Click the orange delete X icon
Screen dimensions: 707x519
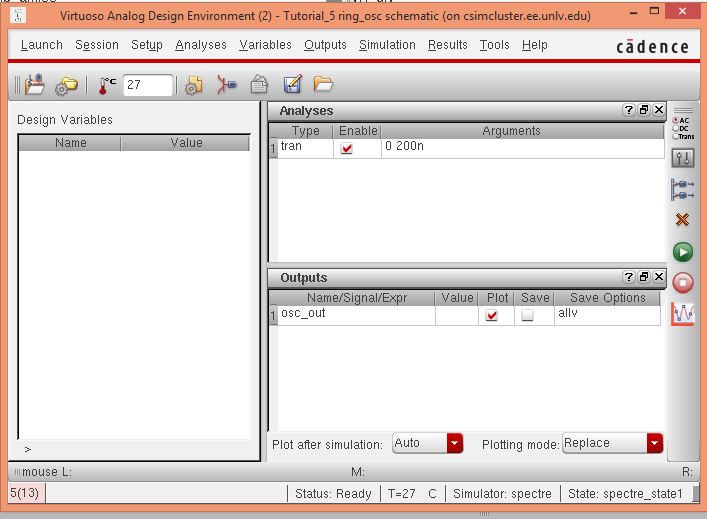click(682, 220)
